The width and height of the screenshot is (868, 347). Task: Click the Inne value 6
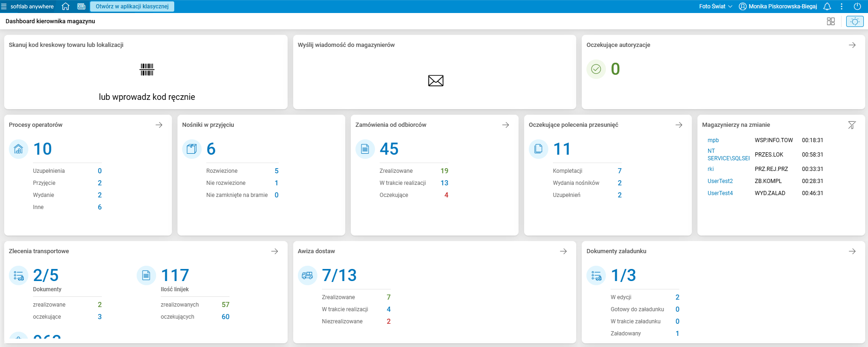pos(99,207)
